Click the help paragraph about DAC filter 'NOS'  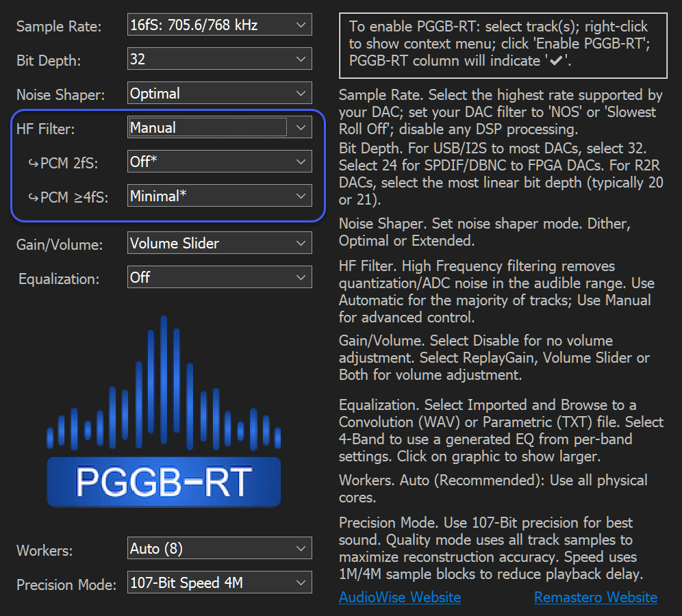point(501,112)
